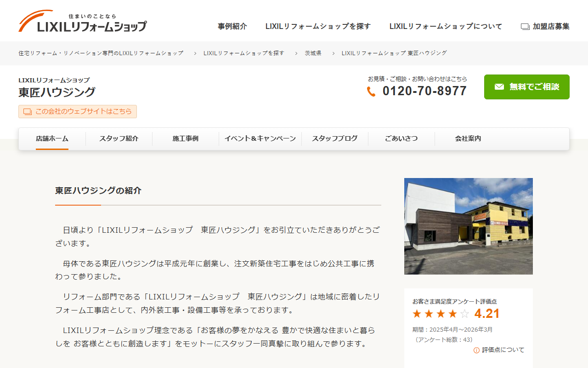588x368 pixels.
Task: Click the rating score 4.21
Action: click(487, 314)
